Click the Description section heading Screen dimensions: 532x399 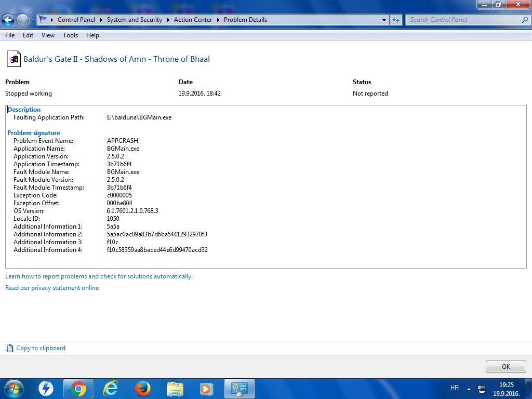(24, 110)
